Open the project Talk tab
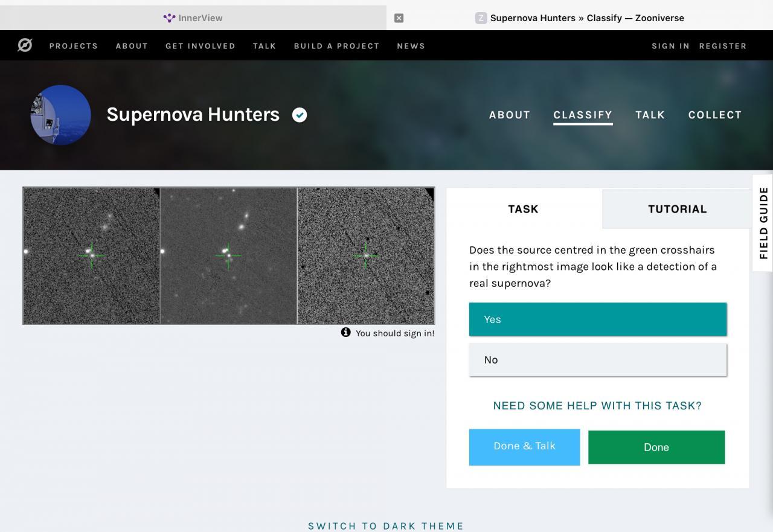This screenshot has width=773, height=532. point(650,115)
